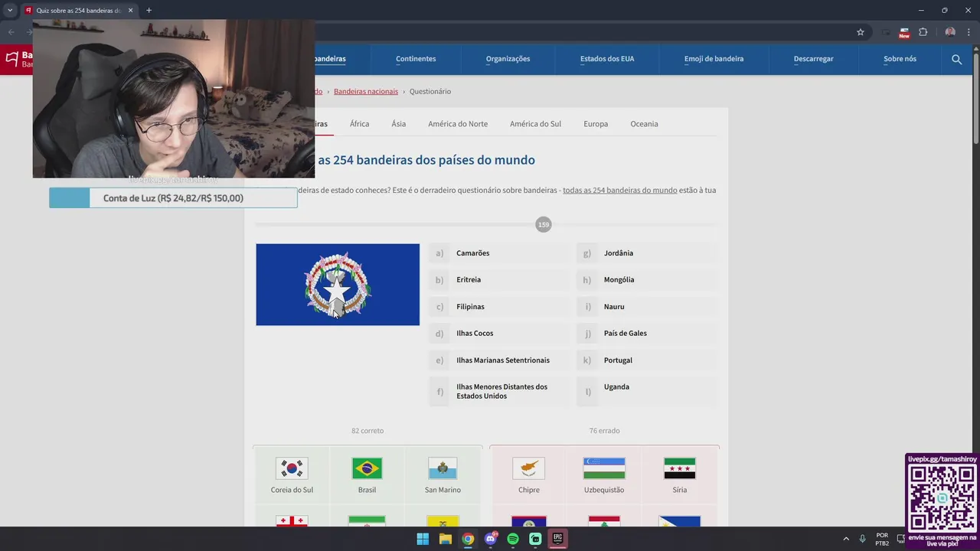Open Spotify from the taskbar
The image size is (980, 551).
(x=513, y=539)
